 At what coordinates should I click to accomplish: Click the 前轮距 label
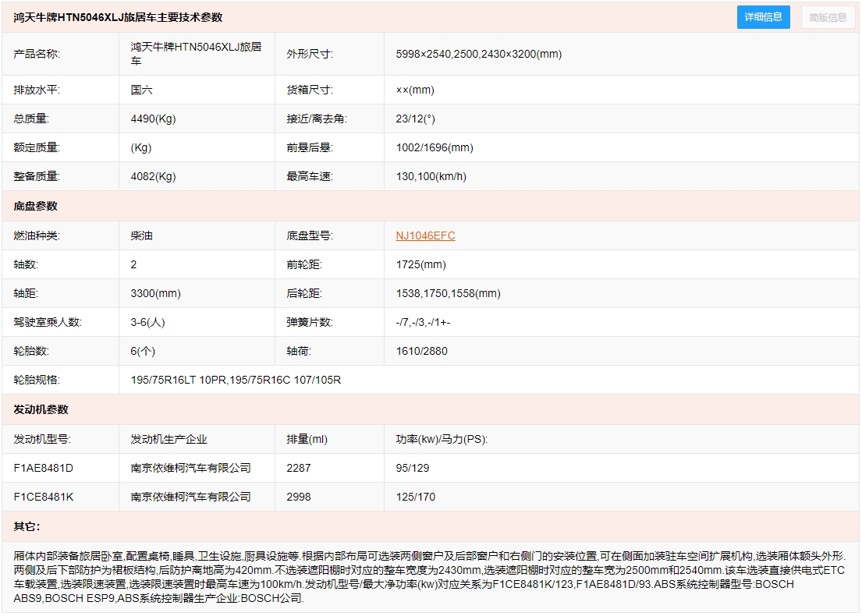click(x=304, y=264)
